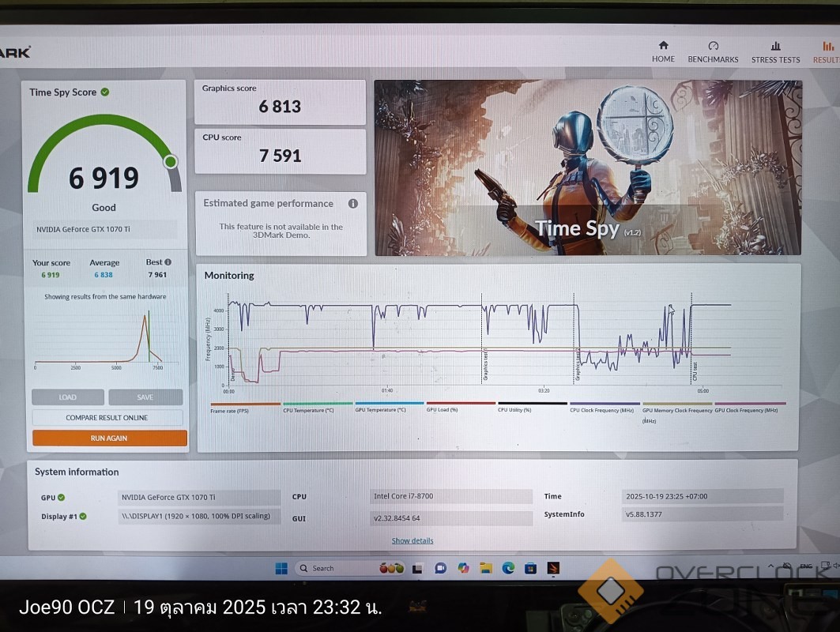Go to the Benchmarks section

pyautogui.click(x=713, y=52)
